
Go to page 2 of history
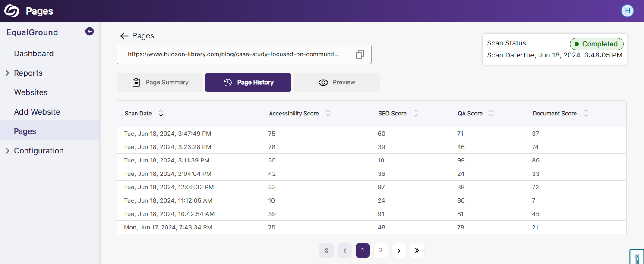(x=381, y=251)
